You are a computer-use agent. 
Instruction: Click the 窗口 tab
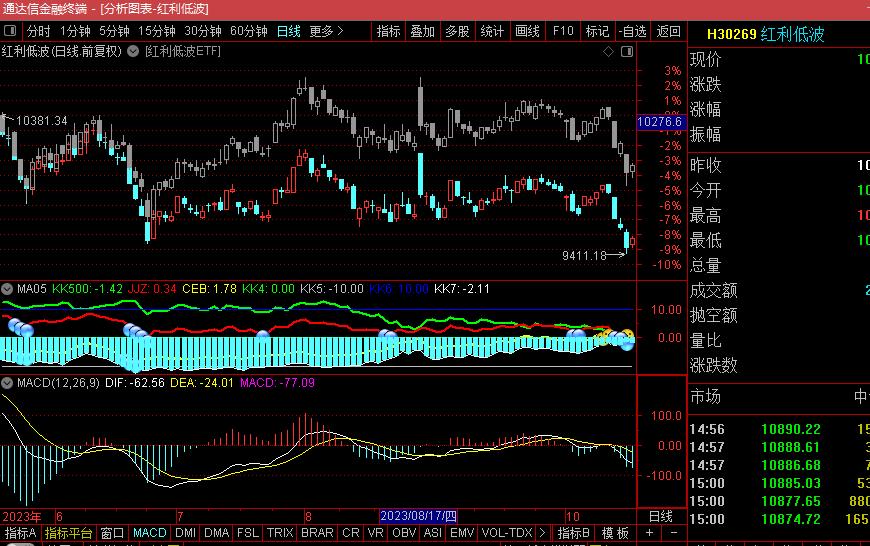(x=112, y=533)
